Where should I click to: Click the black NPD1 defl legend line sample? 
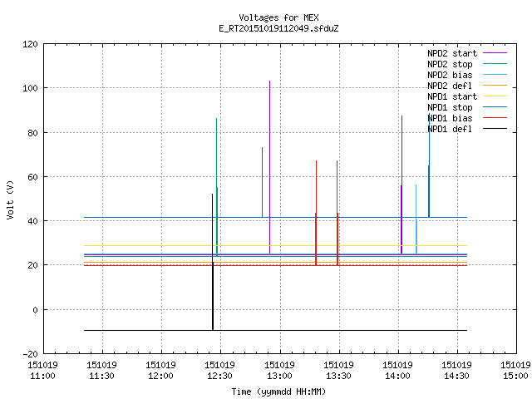point(495,129)
